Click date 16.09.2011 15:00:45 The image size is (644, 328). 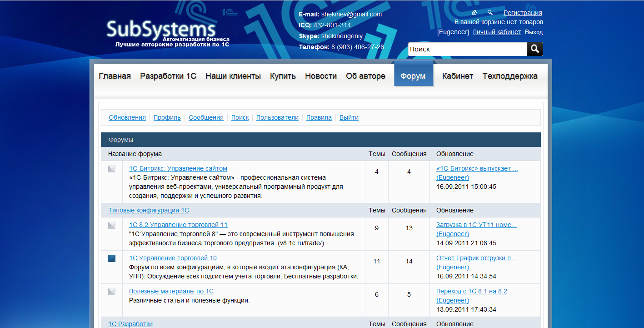pos(466,187)
